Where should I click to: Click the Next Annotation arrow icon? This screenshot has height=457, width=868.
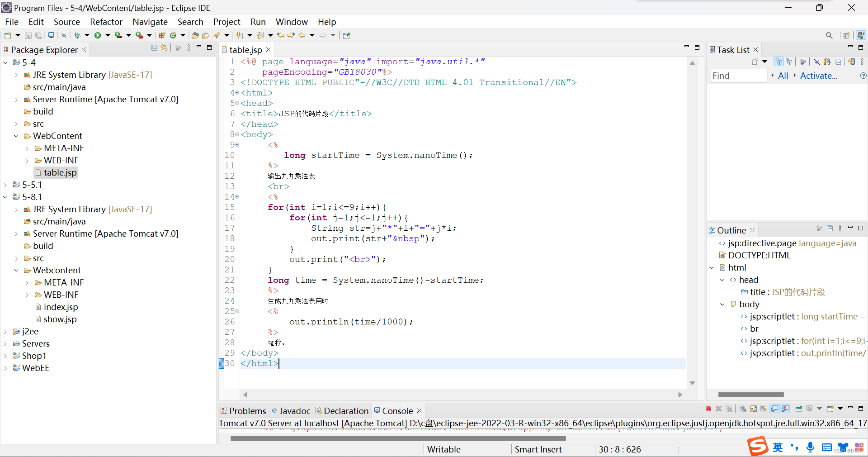pos(239,35)
